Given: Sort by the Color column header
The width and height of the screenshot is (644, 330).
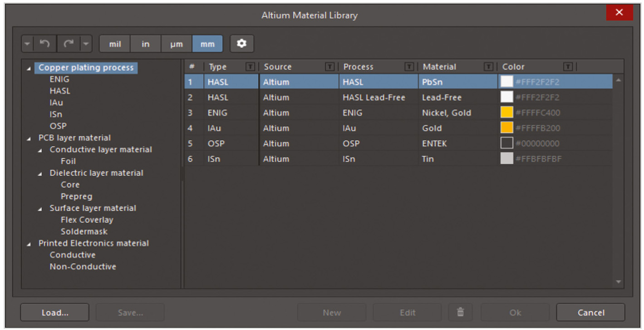Looking at the screenshot, I should [x=513, y=67].
